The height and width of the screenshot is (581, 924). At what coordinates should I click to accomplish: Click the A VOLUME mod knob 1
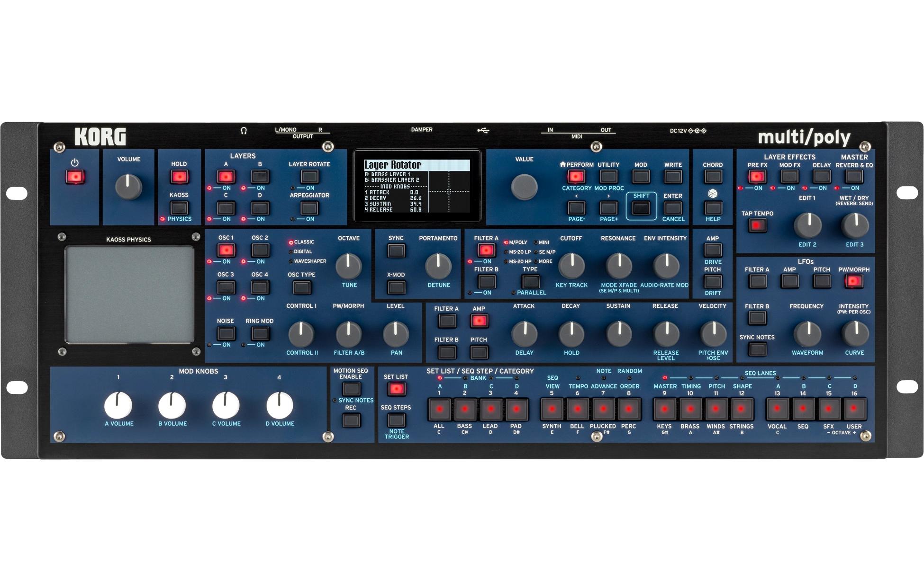click(x=118, y=405)
